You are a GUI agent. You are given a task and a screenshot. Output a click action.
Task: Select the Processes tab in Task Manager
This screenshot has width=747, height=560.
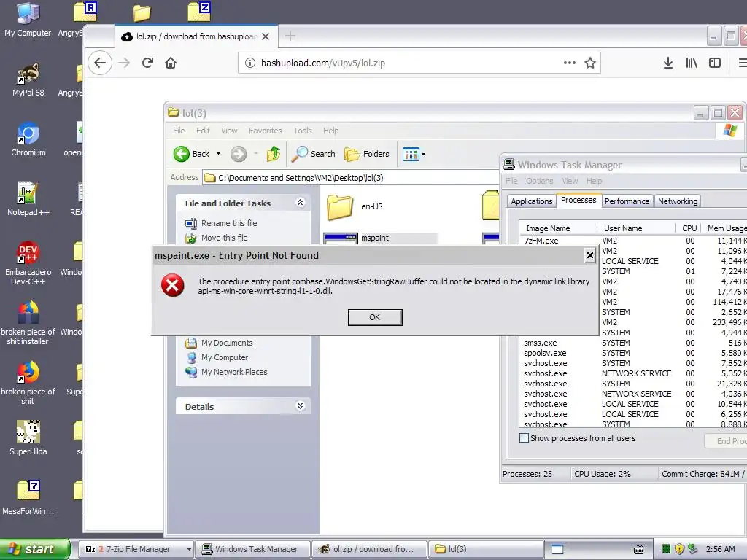point(578,200)
